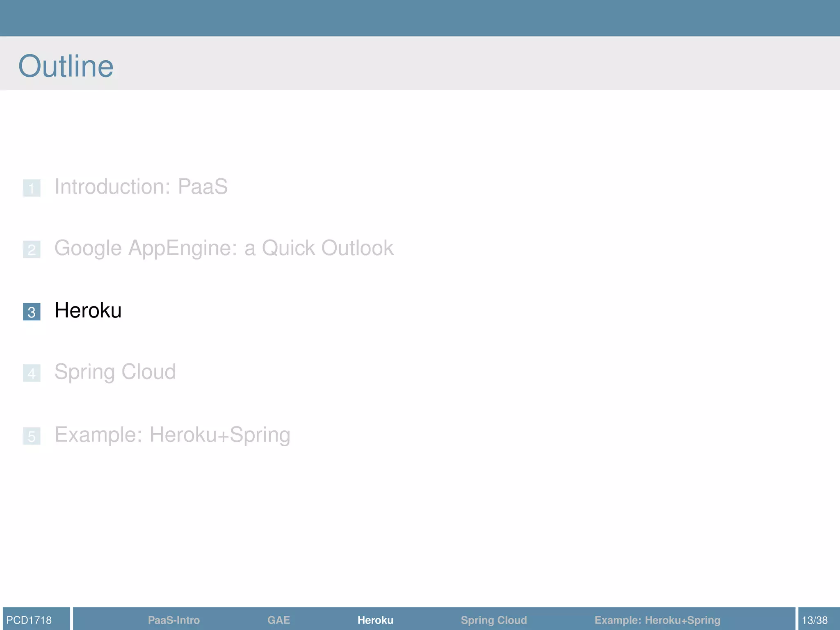
Task: Click the Outline slide title
Action: (x=66, y=66)
